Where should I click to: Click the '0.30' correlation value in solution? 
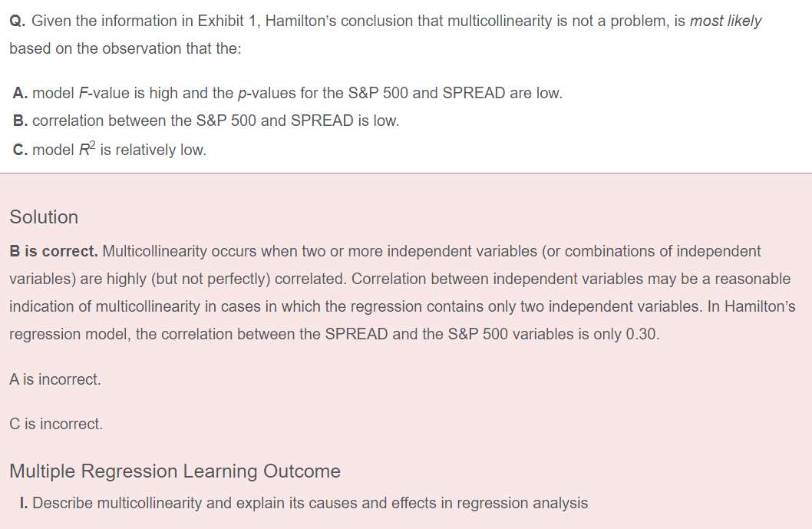642,334
